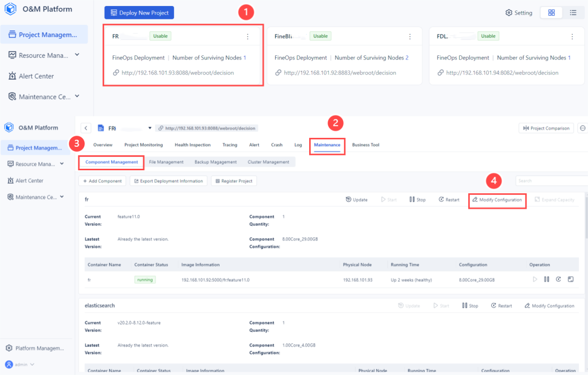Open the FR project card menu
588x375 pixels.
tap(247, 36)
